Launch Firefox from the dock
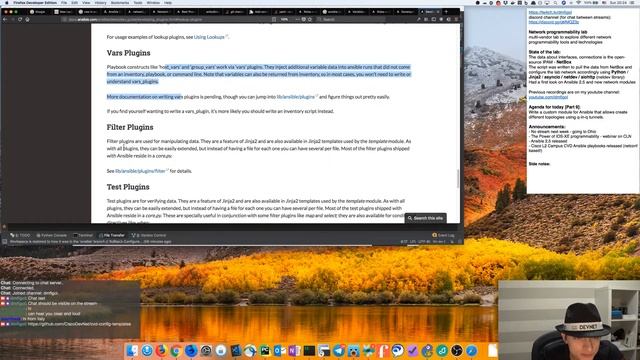This screenshot has height=360, width=640. pyautogui.click(x=161, y=350)
